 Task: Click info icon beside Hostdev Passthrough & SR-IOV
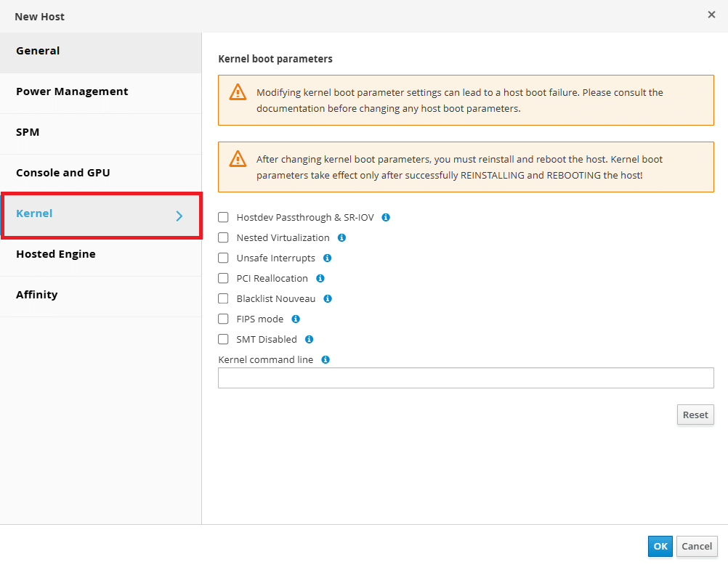[x=385, y=217]
